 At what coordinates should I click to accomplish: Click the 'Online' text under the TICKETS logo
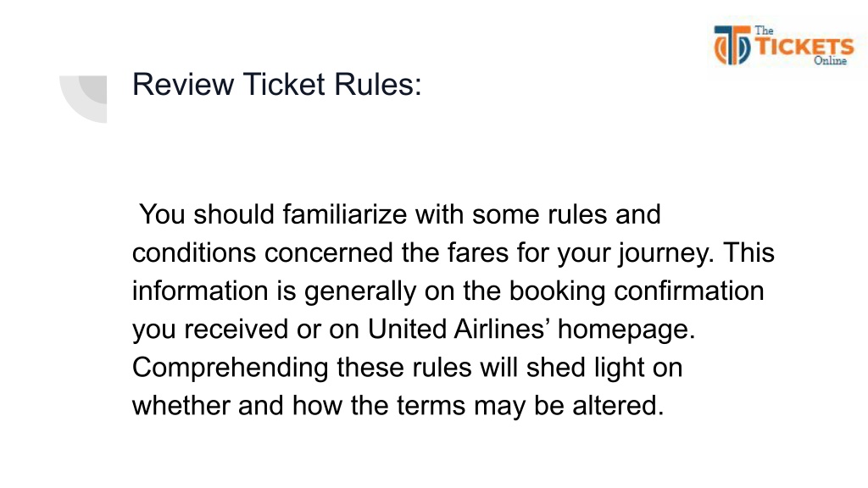(830, 60)
